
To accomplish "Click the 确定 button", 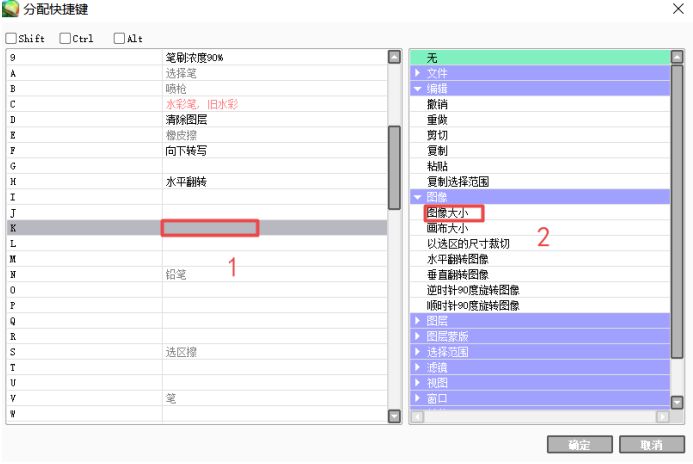I will [579, 444].
